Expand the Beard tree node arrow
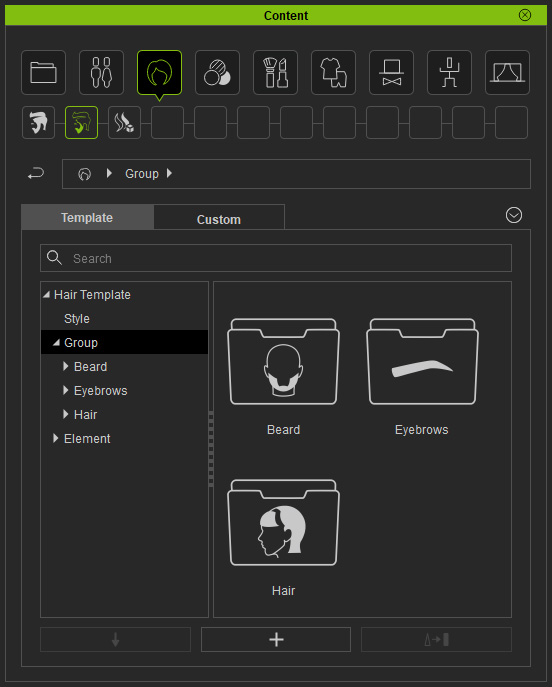The image size is (552, 687). [66, 366]
